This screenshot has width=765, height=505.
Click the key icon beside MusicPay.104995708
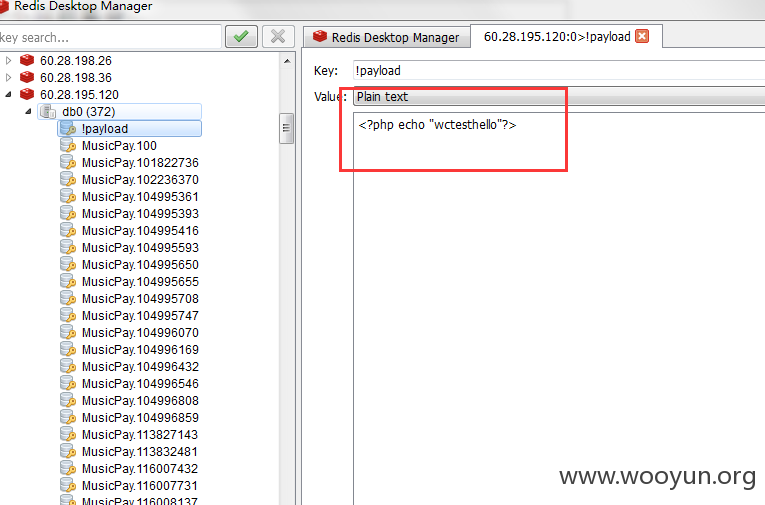tap(68, 299)
